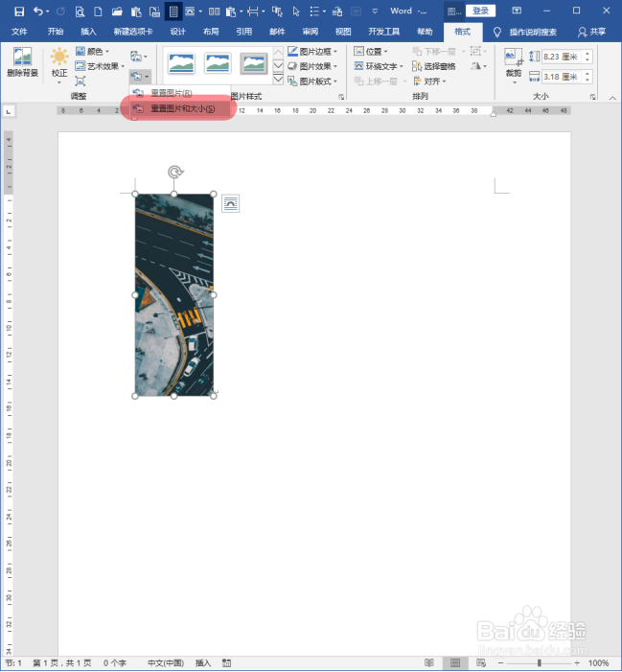Click the tab selector at ruler corner

(x=9, y=111)
